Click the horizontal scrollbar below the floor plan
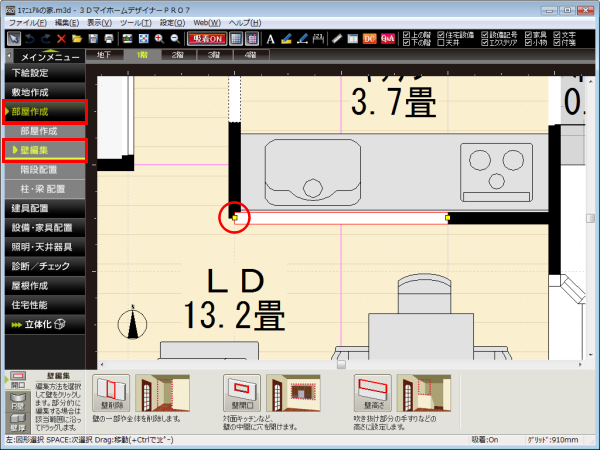This screenshot has width=600, height=450. (340, 363)
